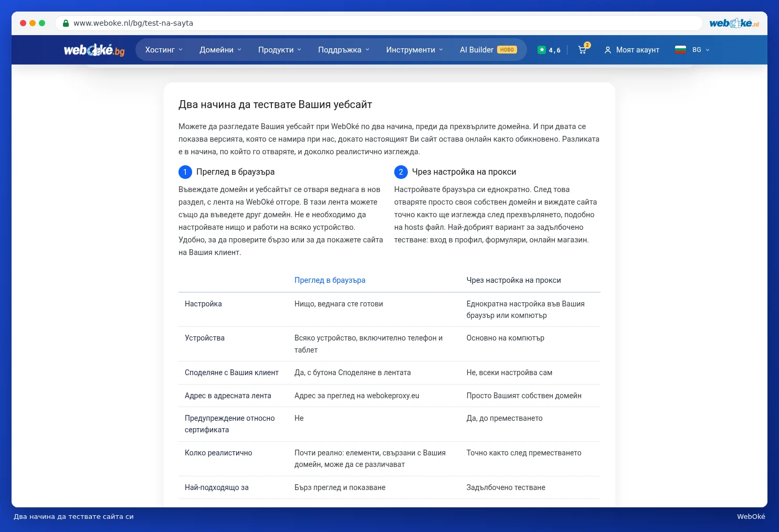Open the BG language selector
Viewport: 779px width, 532px height.
click(x=701, y=50)
